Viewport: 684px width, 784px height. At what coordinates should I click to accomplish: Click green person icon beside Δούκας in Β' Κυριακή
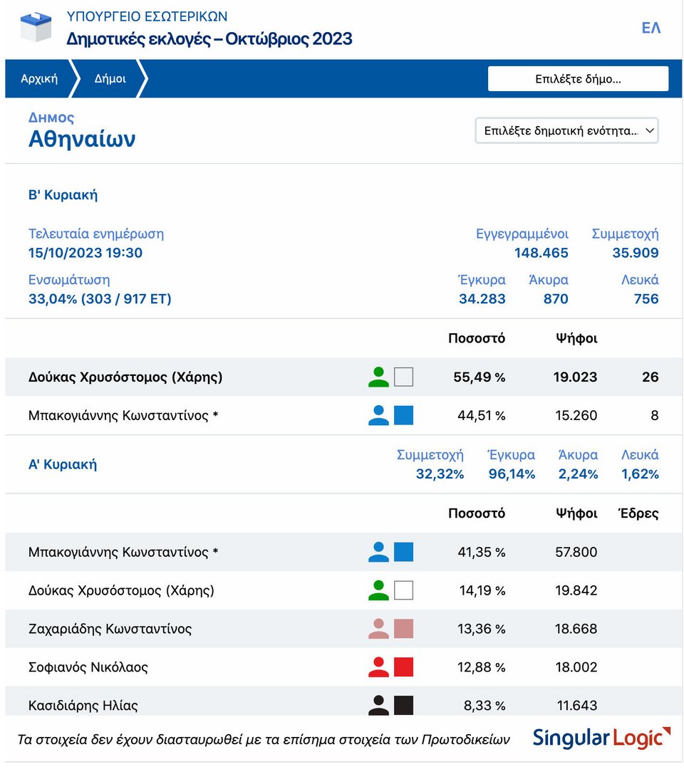click(x=378, y=377)
